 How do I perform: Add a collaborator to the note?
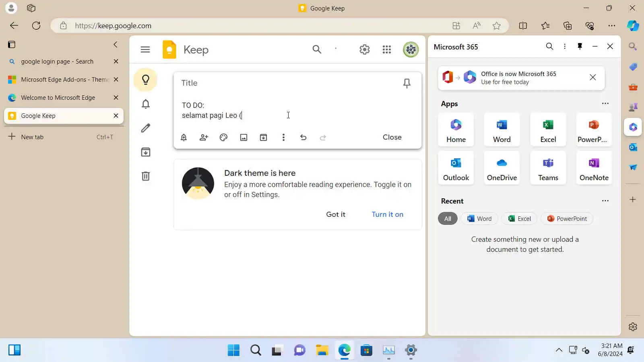point(204,138)
